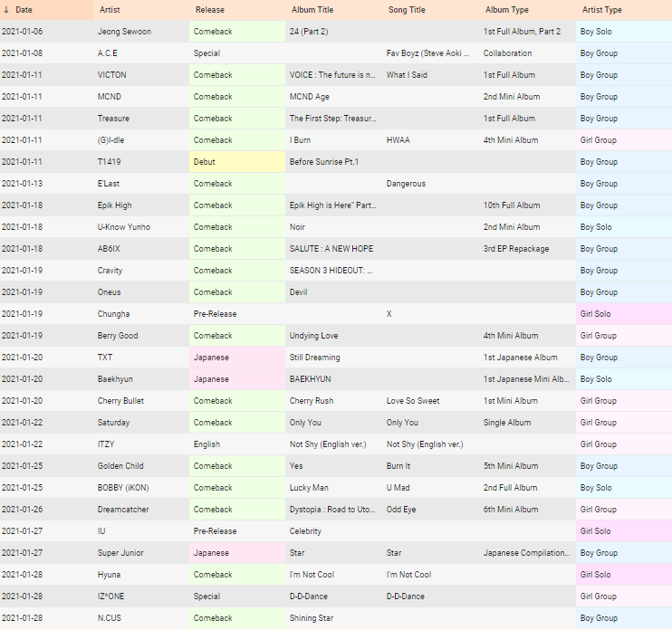Click the Artist Type column header
Image resolution: width=672 pixels, height=630 pixels.
pos(624,10)
